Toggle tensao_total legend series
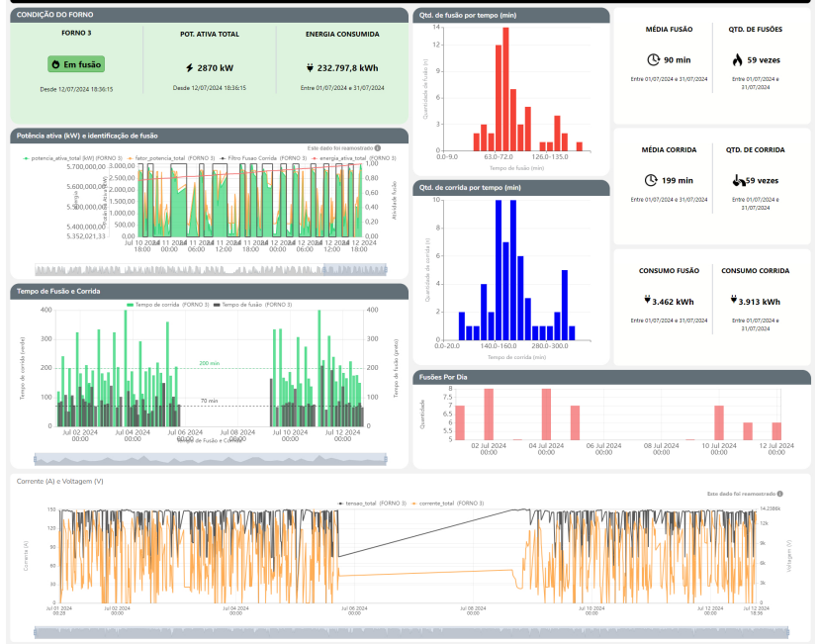The width and height of the screenshot is (819, 644). click(x=372, y=504)
